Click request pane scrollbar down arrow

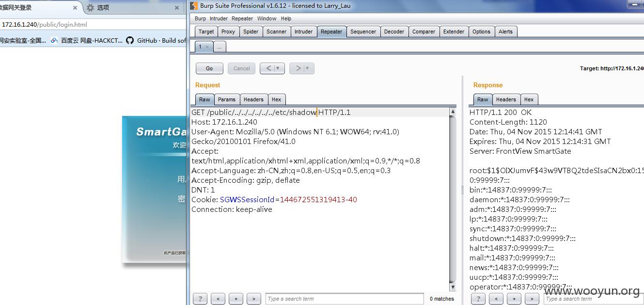coord(453,288)
